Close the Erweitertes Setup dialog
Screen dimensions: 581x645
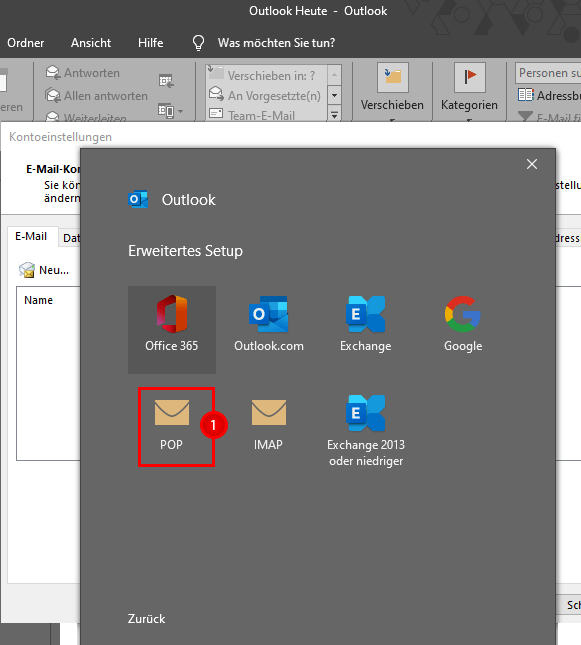pos(532,164)
